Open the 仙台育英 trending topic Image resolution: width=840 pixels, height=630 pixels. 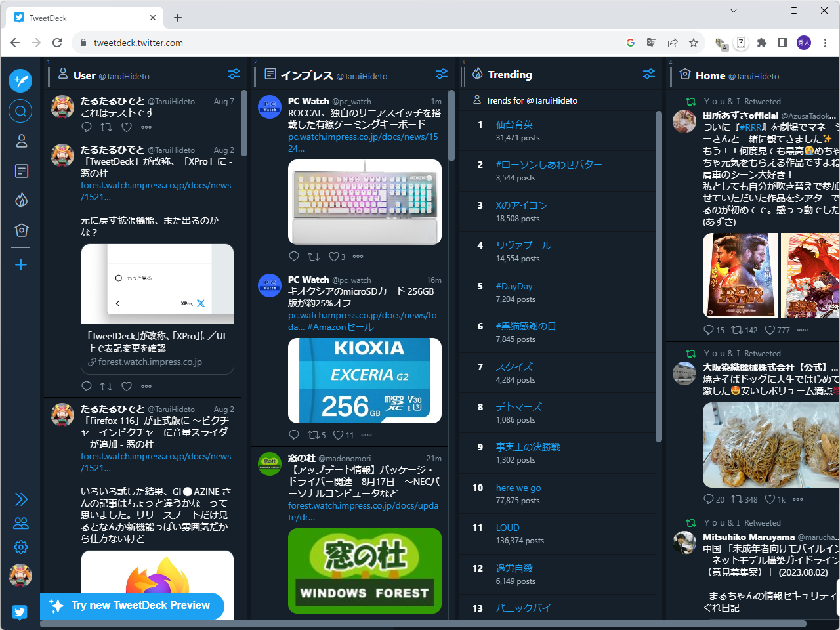(515, 123)
